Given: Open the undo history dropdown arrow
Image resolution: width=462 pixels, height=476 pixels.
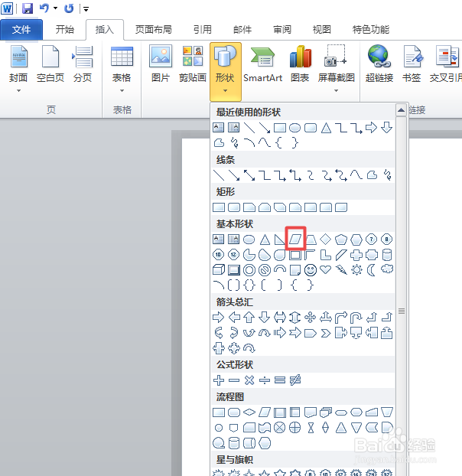Looking at the screenshot, I should pos(56,8).
